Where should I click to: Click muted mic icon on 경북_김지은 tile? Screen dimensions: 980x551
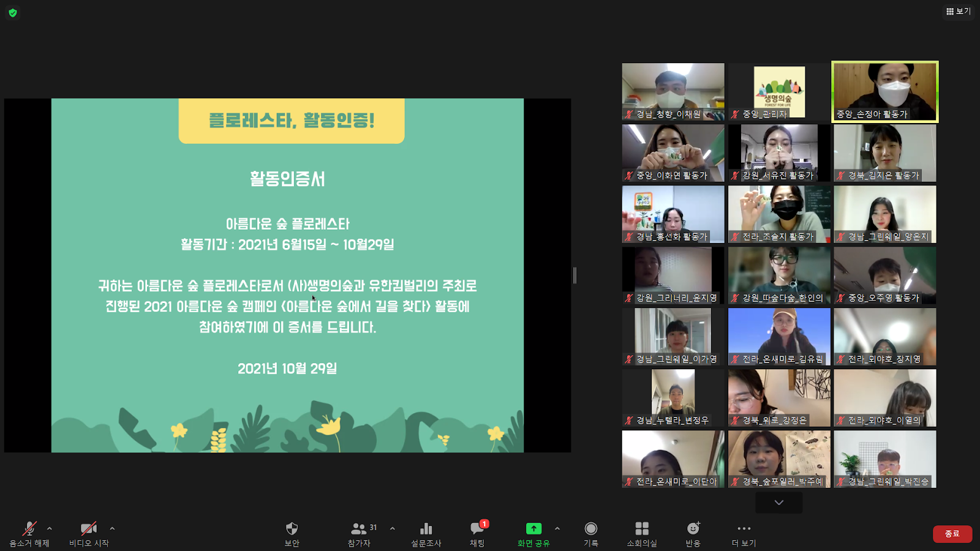point(841,176)
